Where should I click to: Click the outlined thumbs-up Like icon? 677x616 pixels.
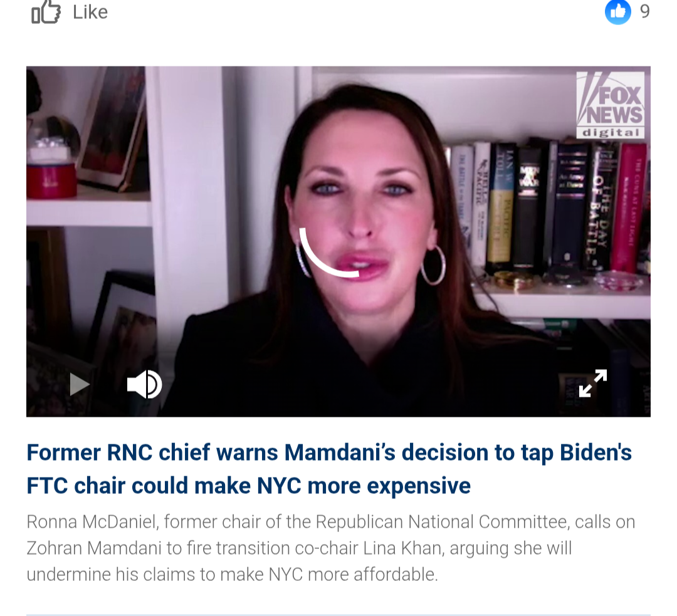(x=46, y=12)
